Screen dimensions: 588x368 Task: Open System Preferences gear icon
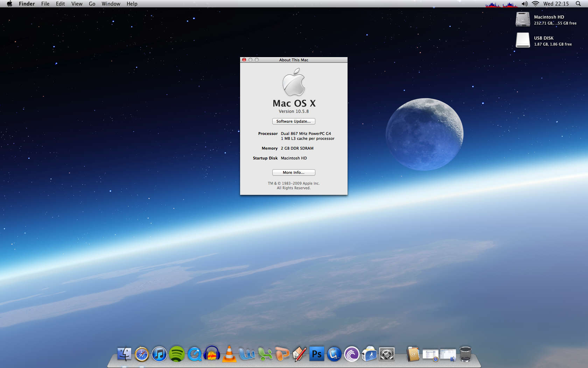387,354
